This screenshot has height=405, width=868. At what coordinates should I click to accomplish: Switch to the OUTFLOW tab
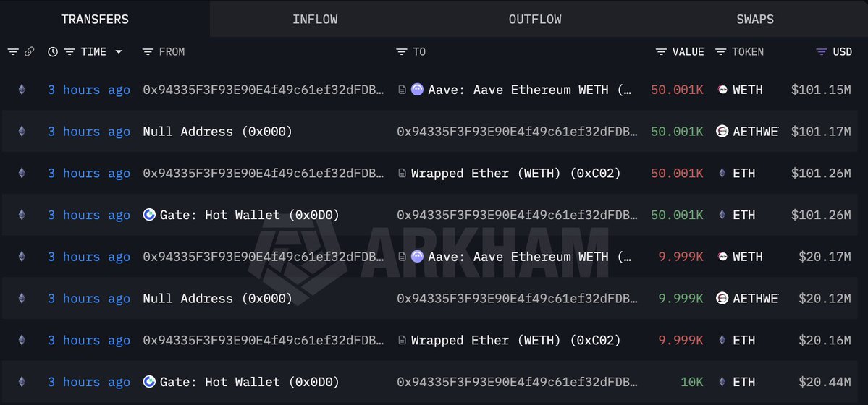(x=535, y=20)
